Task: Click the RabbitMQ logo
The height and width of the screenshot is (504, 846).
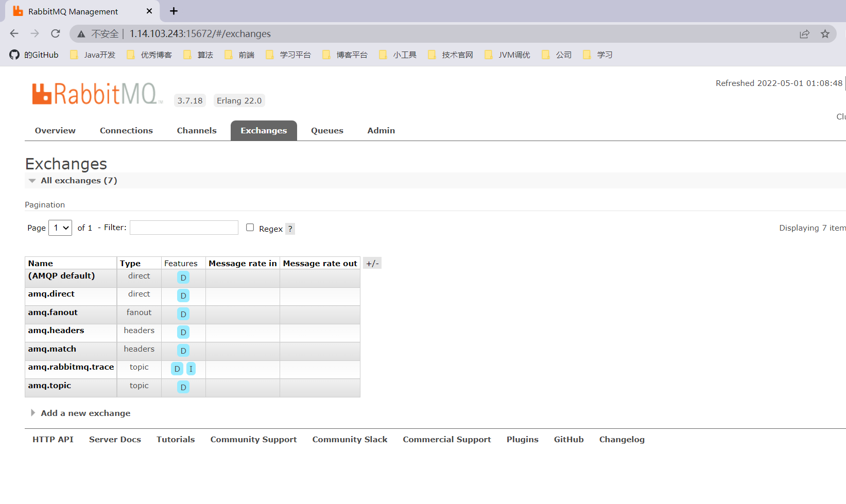Action: 96,94
